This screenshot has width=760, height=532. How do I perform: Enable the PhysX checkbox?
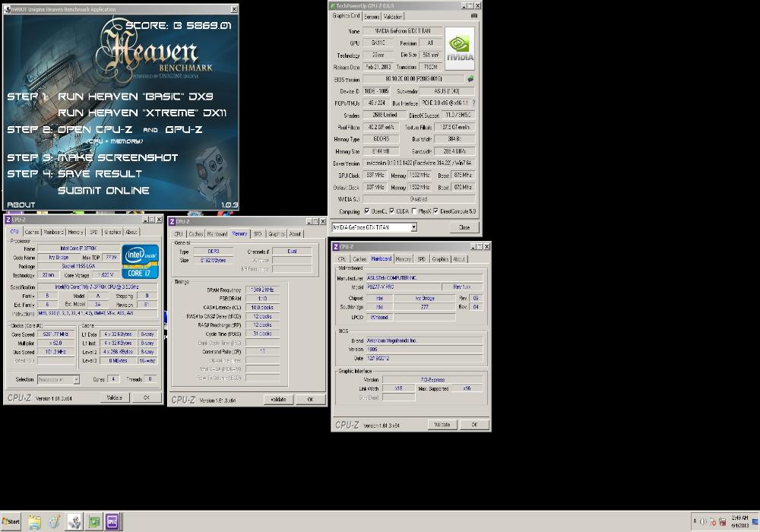tap(413, 211)
